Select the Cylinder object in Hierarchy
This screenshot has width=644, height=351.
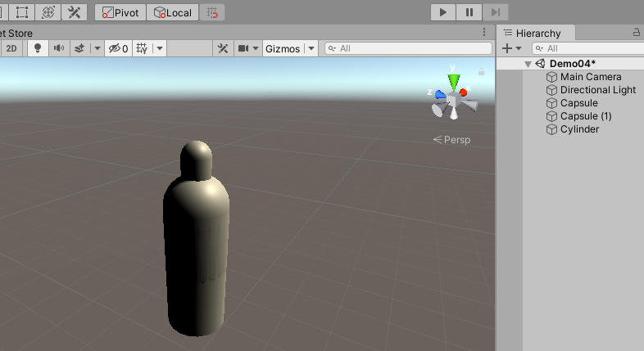click(579, 129)
